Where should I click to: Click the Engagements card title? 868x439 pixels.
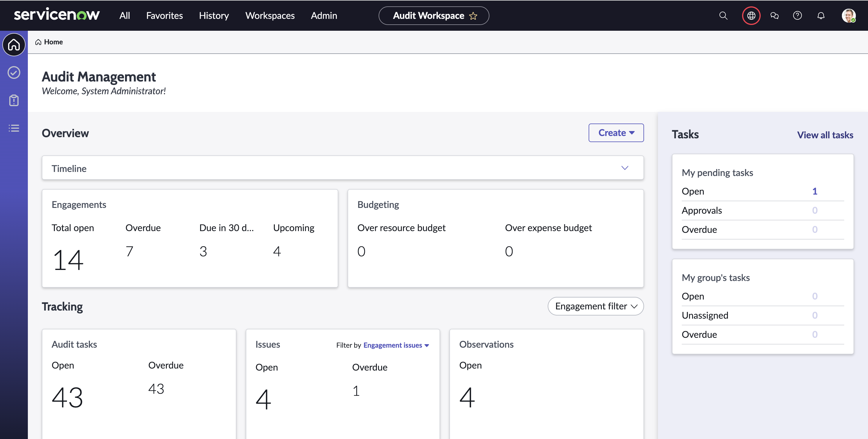(x=79, y=204)
